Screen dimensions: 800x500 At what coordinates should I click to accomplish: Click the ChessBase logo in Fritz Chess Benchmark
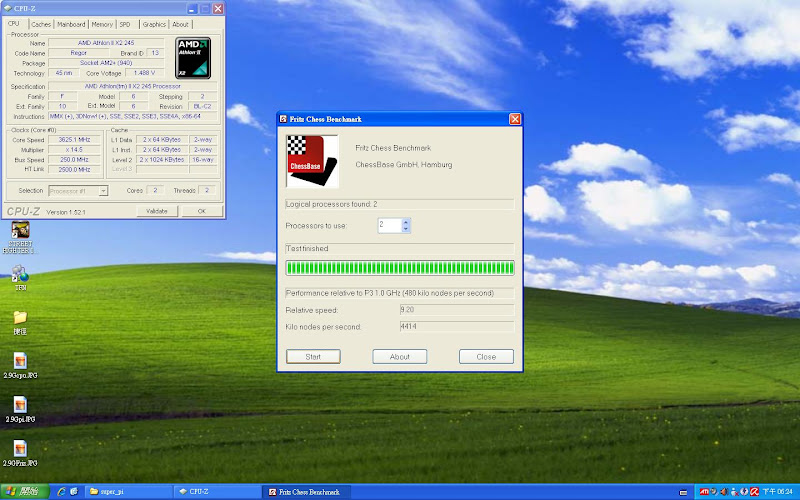(312, 161)
